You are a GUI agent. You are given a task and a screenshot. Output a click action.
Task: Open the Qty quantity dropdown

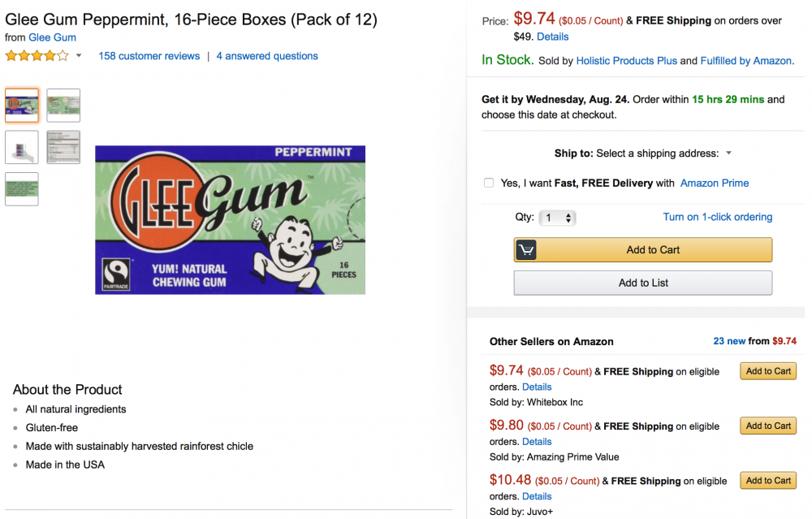tap(557, 218)
